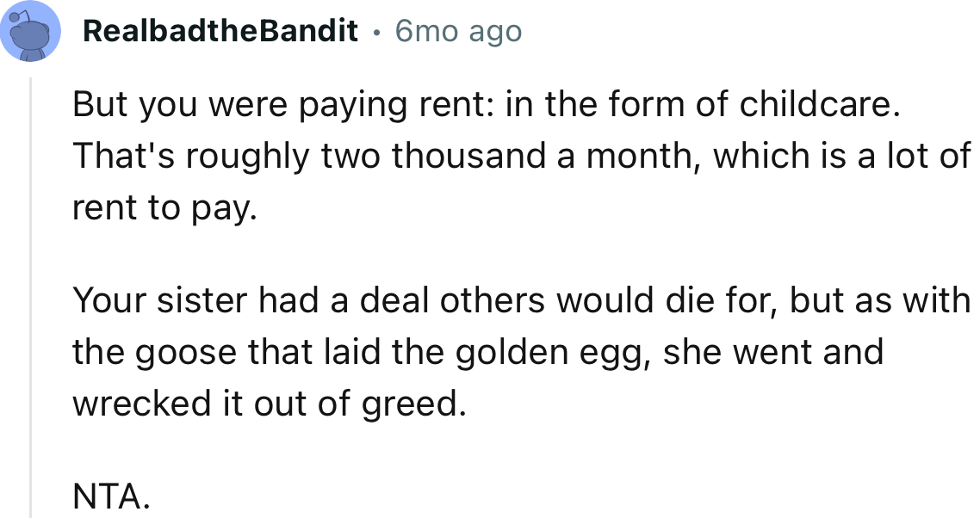This screenshot has width=980, height=518.
Task: Click the comment header row
Action: 258,31
